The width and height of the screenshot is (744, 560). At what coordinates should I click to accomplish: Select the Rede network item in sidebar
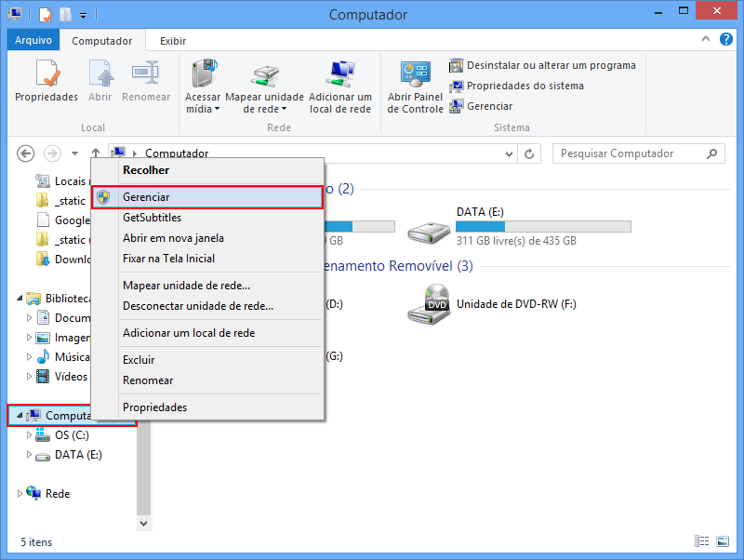48,494
